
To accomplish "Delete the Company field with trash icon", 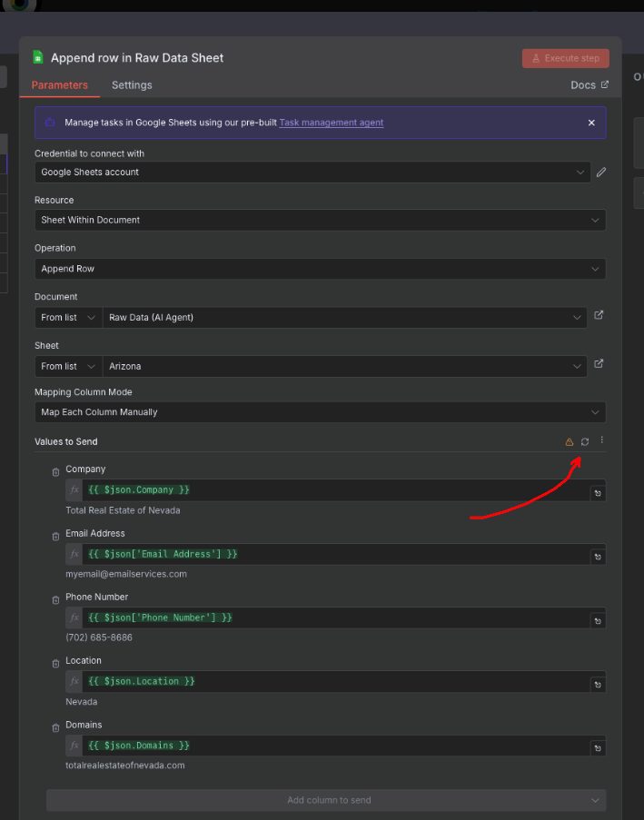I will coord(55,471).
